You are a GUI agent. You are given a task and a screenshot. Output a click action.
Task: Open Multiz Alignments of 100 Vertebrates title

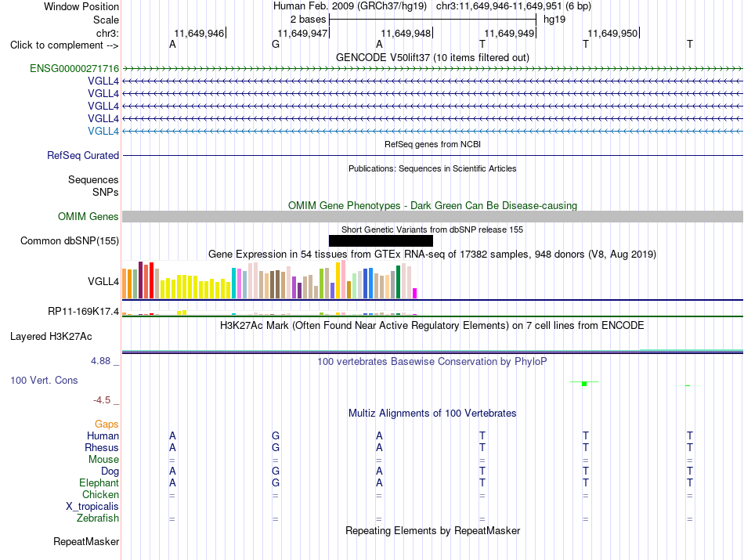[432, 413]
